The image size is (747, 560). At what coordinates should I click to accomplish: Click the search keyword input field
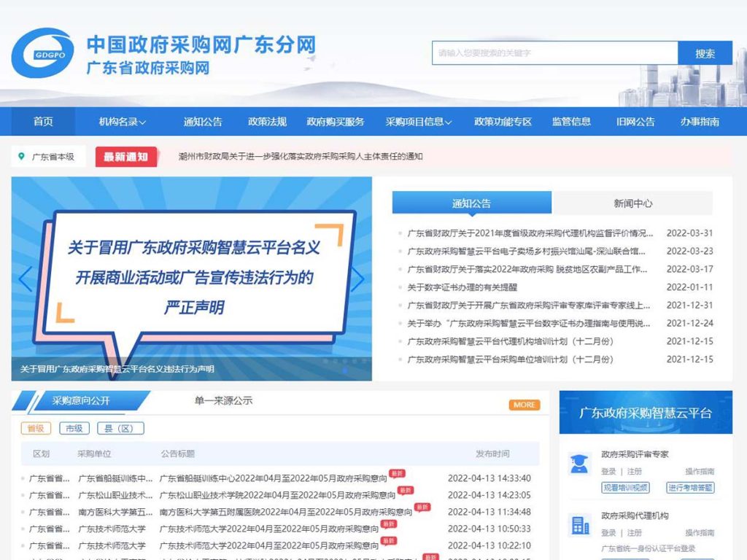[555, 52]
